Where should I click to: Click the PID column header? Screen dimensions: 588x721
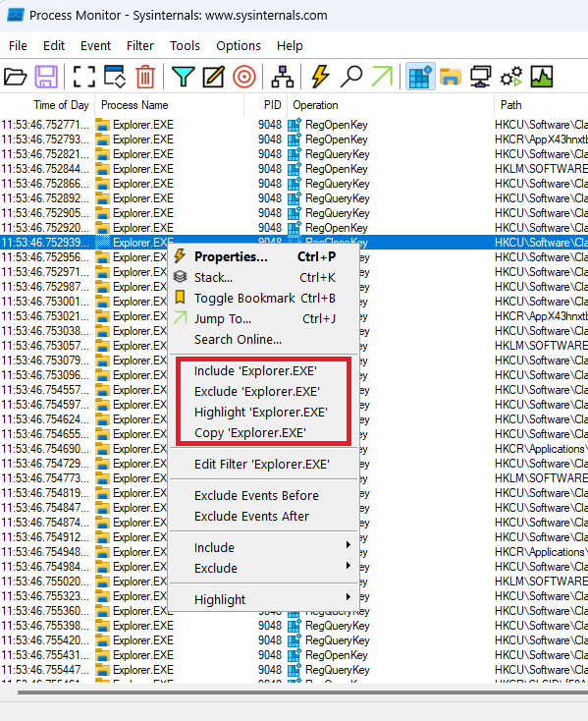[266, 105]
